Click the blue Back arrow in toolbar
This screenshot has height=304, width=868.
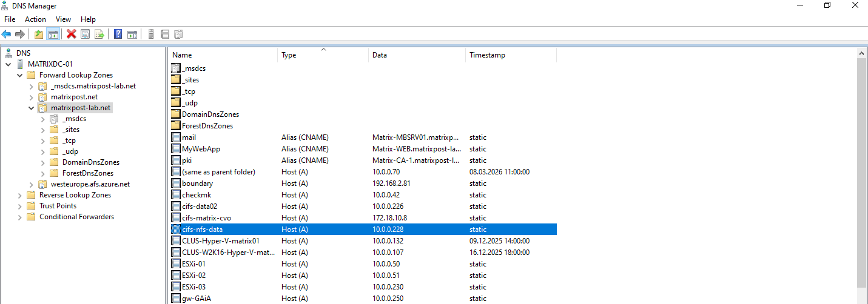(x=7, y=34)
